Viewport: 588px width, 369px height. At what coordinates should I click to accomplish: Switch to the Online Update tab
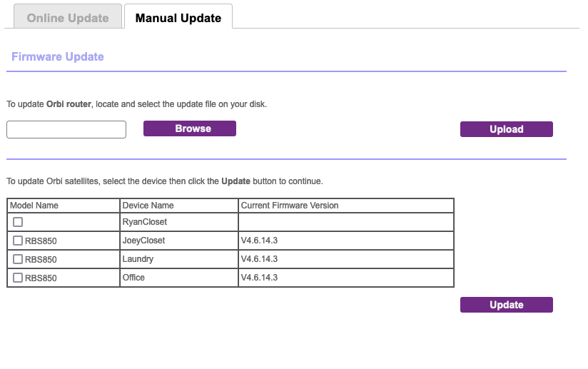click(x=68, y=18)
